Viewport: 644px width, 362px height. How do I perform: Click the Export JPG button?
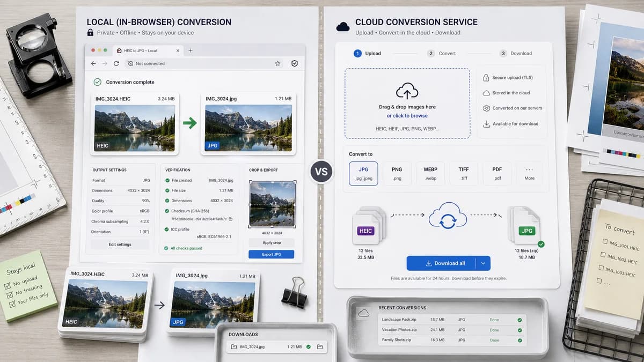point(272,254)
